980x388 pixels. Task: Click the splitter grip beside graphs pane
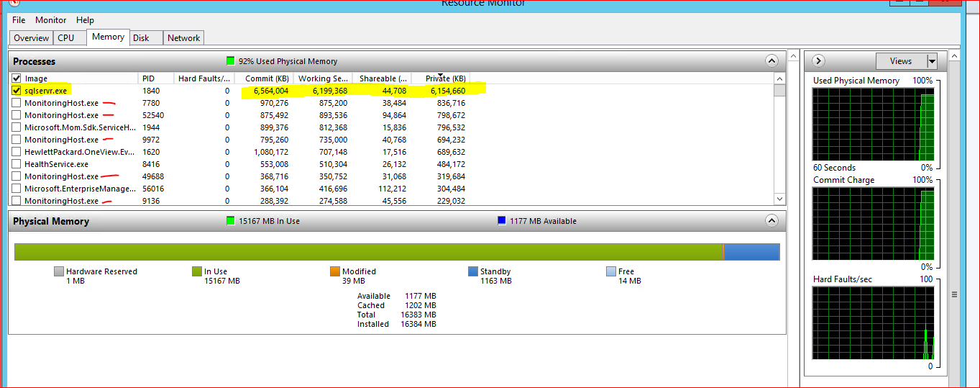click(x=955, y=294)
